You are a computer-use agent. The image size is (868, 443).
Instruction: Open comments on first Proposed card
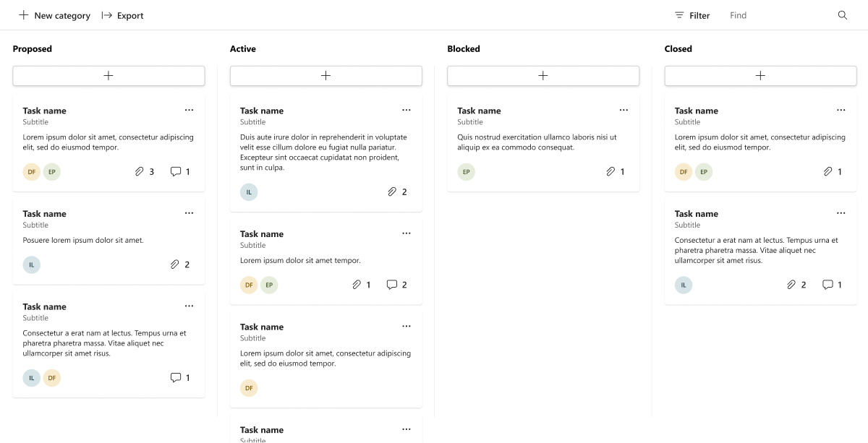(x=176, y=172)
